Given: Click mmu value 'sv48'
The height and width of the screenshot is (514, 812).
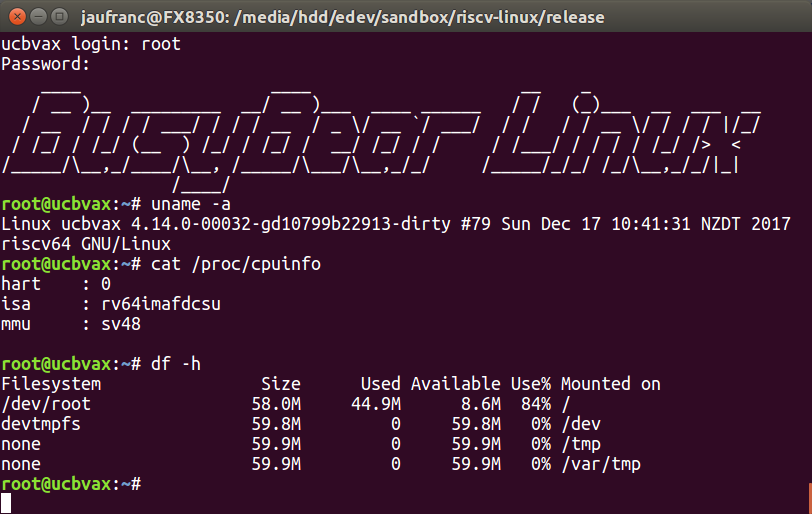Looking at the screenshot, I should point(121,324).
